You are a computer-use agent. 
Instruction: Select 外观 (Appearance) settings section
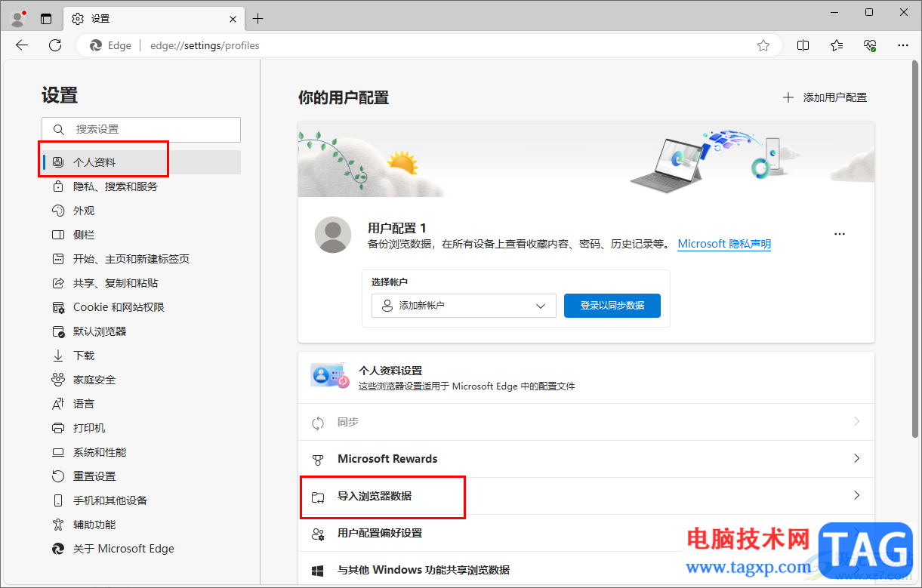[x=83, y=211]
